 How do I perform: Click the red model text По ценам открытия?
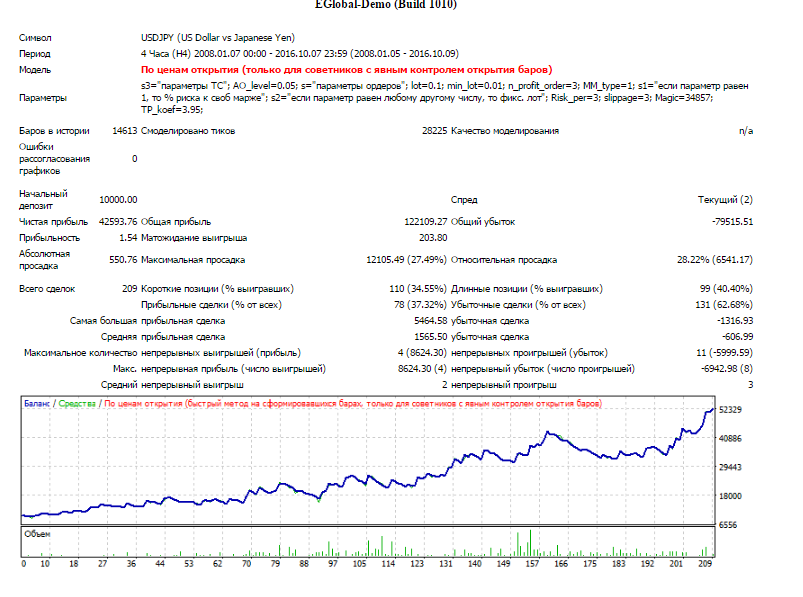(347, 70)
